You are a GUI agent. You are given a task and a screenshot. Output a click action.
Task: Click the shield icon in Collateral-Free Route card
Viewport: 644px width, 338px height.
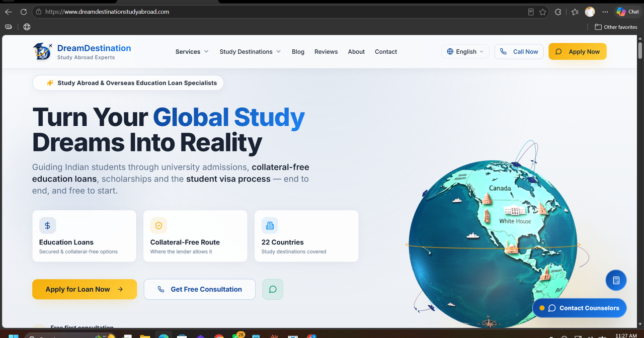[x=159, y=226]
